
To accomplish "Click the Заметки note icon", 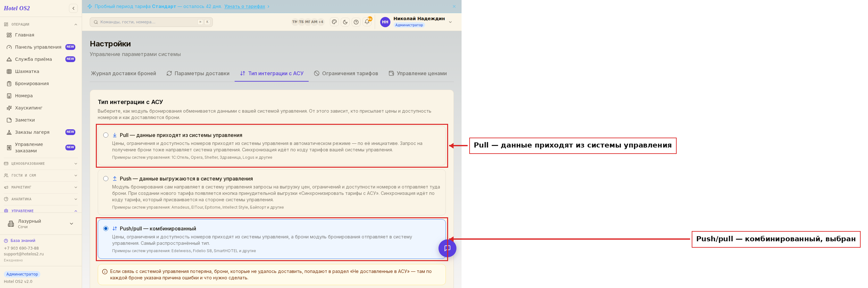I will (9, 120).
